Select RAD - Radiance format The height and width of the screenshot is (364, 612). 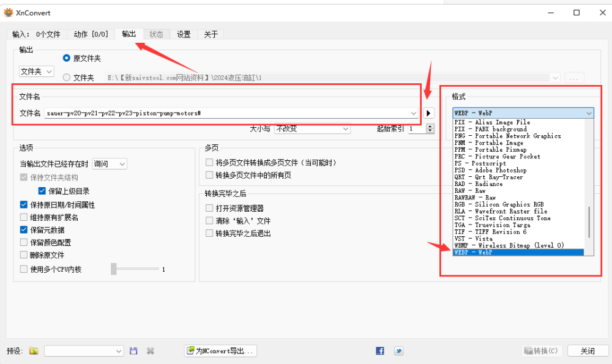tap(518, 184)
